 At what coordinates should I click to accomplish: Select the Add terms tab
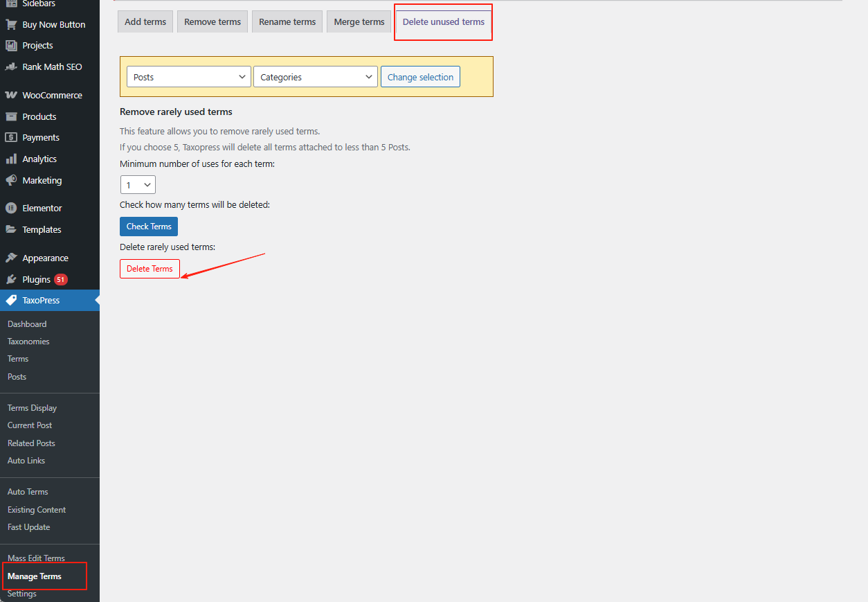tap(145, 21)
